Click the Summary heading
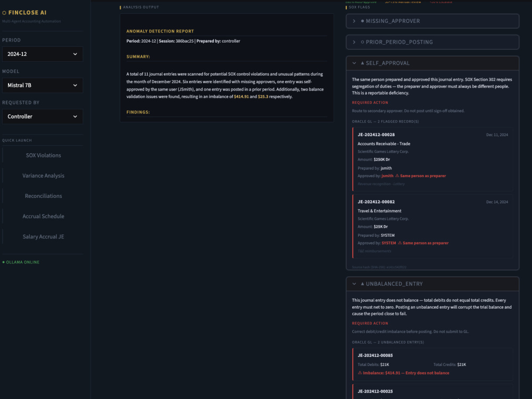The image size is (532, 399). coord(138,57)
